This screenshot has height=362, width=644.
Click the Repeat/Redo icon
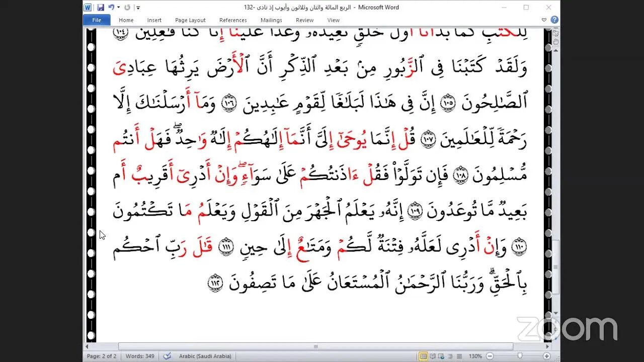coord(127,8)
